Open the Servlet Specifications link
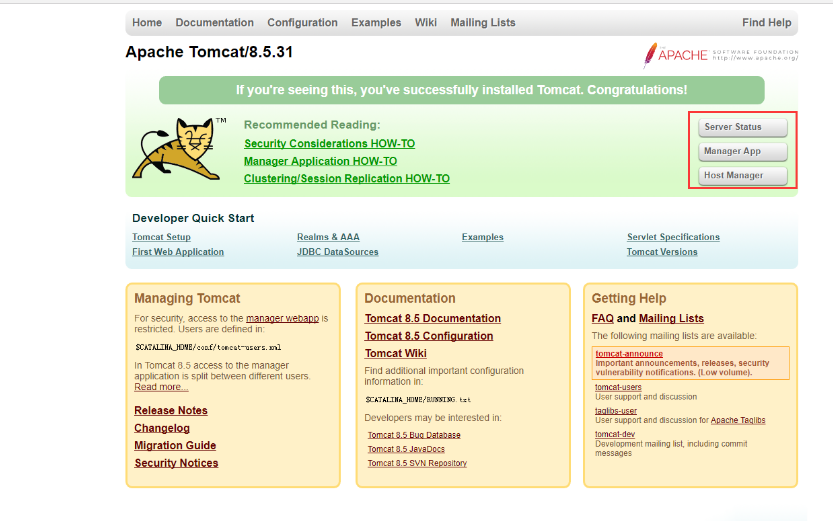This screenshot has width=833, height=521. [x=673, y=237]
